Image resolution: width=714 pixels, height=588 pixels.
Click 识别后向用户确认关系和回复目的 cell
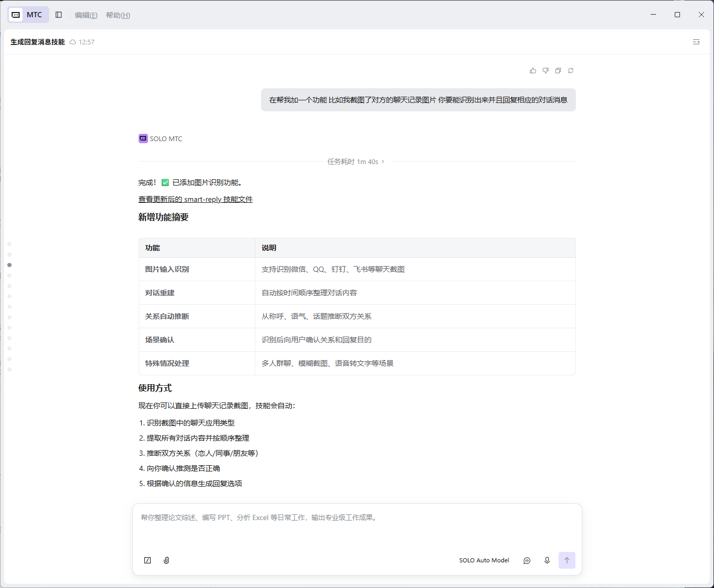point(415,340)
